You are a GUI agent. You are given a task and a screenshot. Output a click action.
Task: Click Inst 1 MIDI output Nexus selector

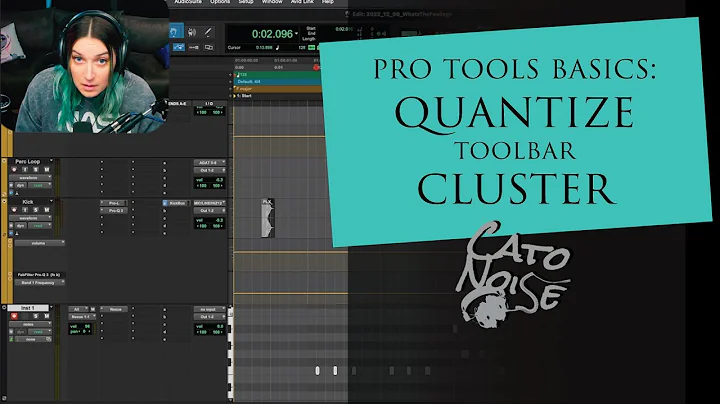click(x=82, y=317)
